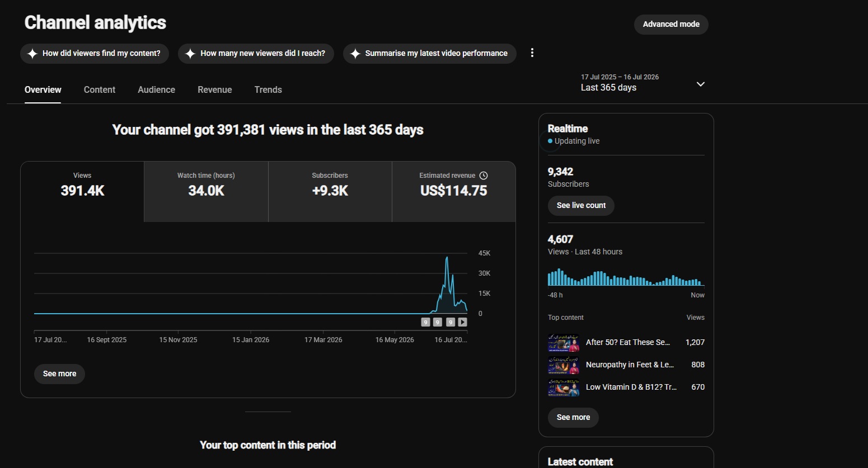Select the Subscribers +9.3K metric card
This screenshot has width=868, height=468.
pyautogui.click(x=330, y=192)
